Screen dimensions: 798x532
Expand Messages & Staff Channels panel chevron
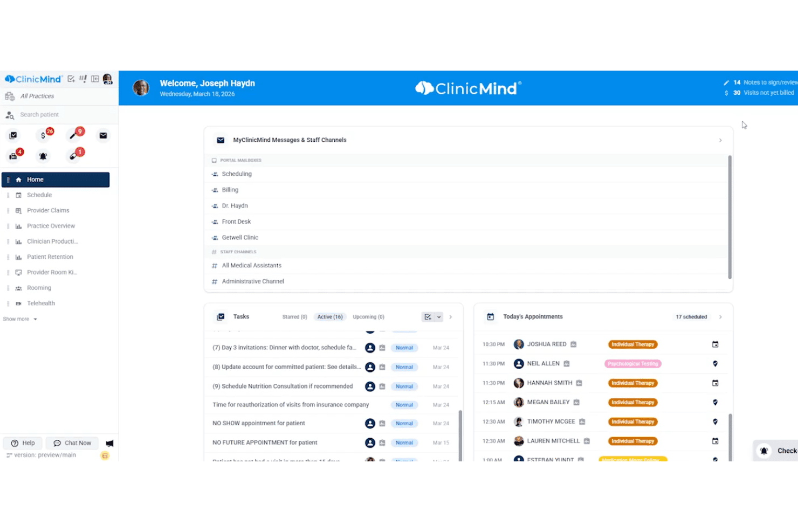pos(720,140)
